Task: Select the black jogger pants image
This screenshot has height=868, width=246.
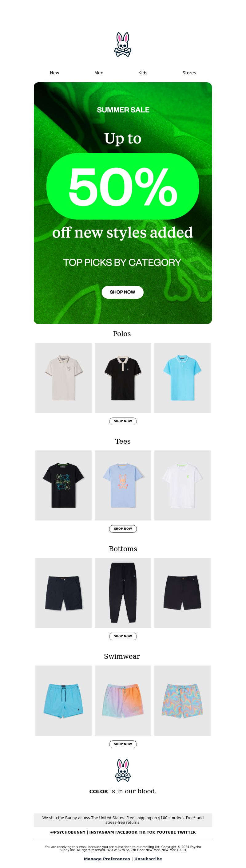Action: click(x=123, y=593)
